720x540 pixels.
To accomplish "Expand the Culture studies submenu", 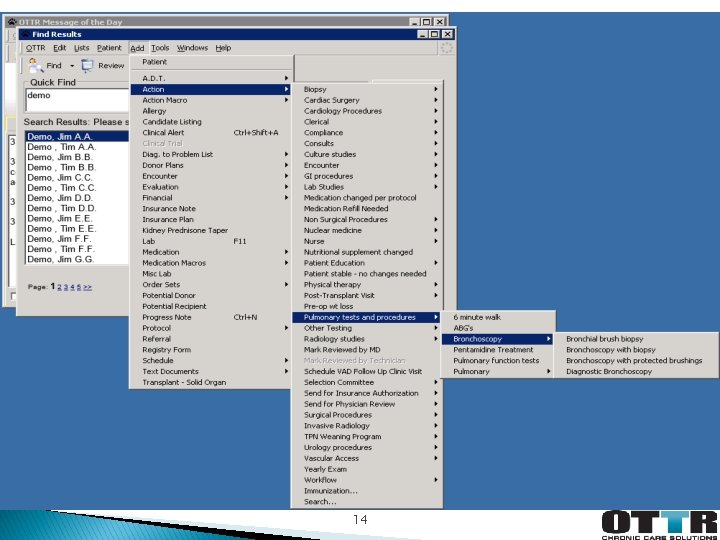I will click(367, 154).
